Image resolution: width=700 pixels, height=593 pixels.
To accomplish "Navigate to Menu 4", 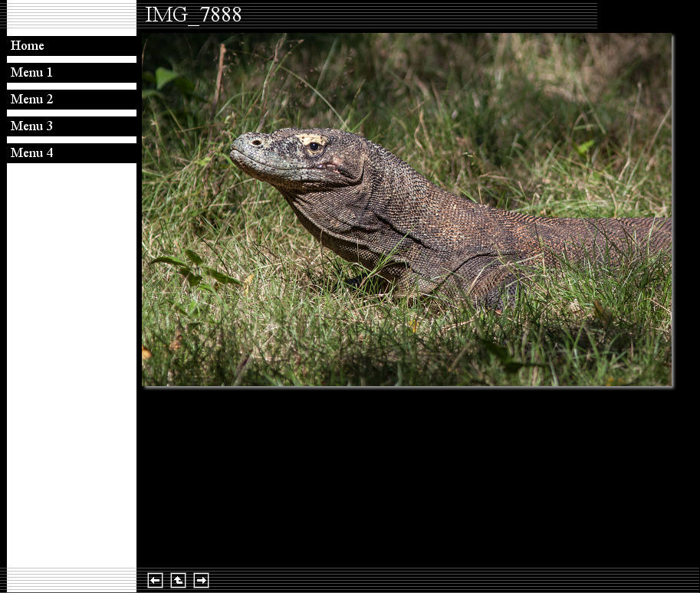I will [x=31, y=153].
